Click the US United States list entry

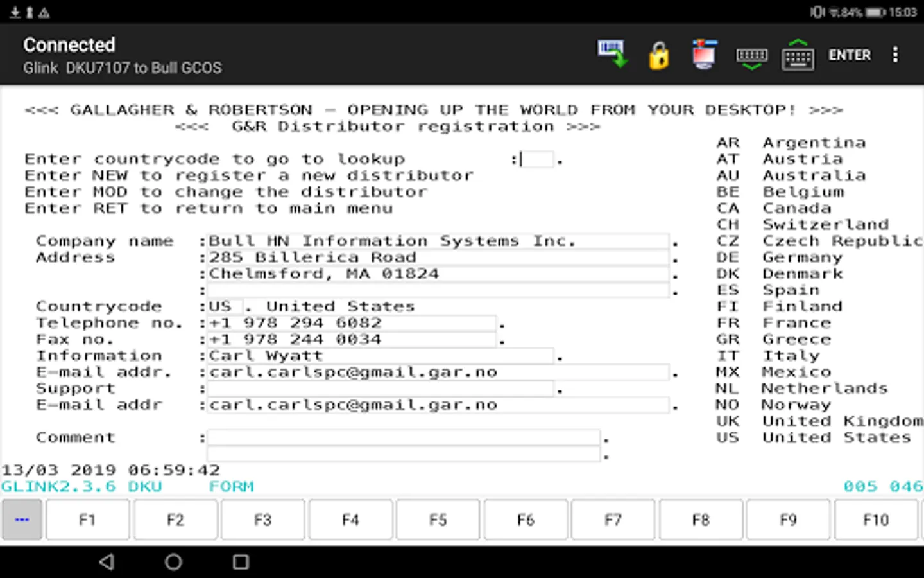[814, 437]
